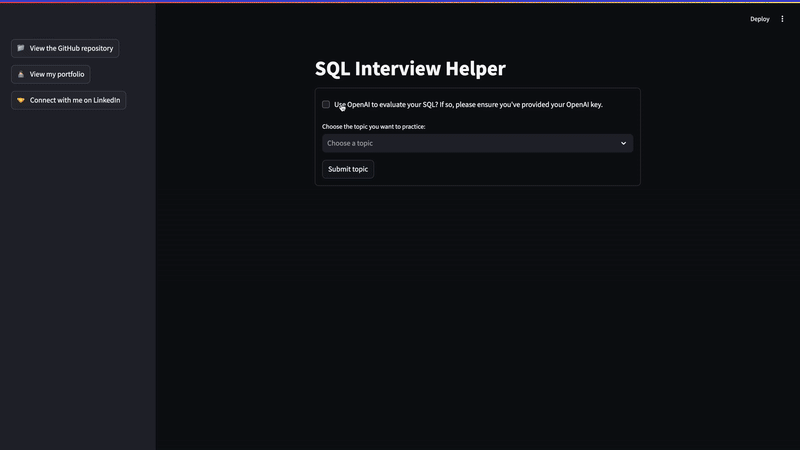Viewport: 800px width, 450px height.
Task: Click the Choose the topic to practice label
Action: 373,127
